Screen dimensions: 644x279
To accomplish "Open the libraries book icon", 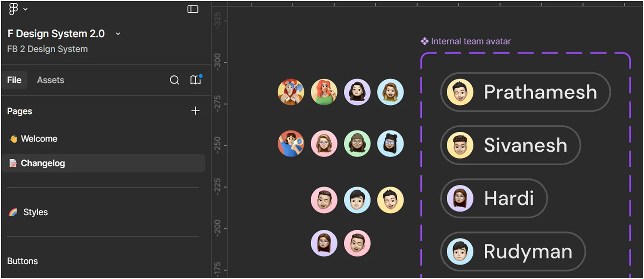I will [196, 80].
